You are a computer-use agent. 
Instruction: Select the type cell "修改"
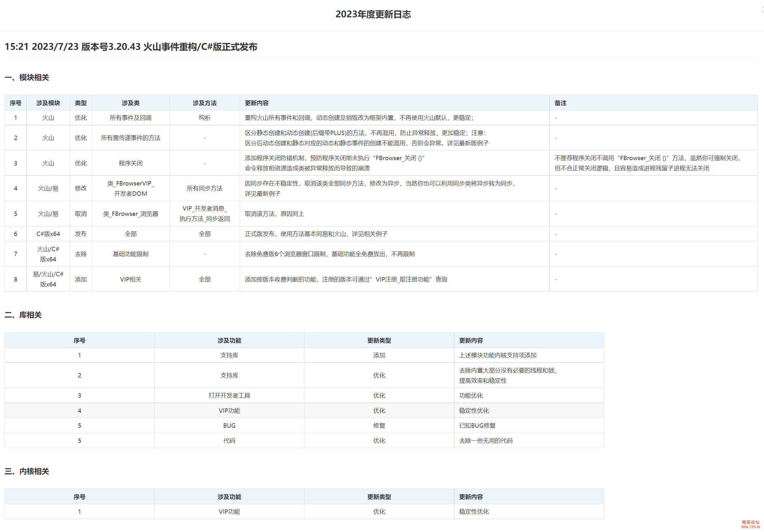(x=81, y=188)
